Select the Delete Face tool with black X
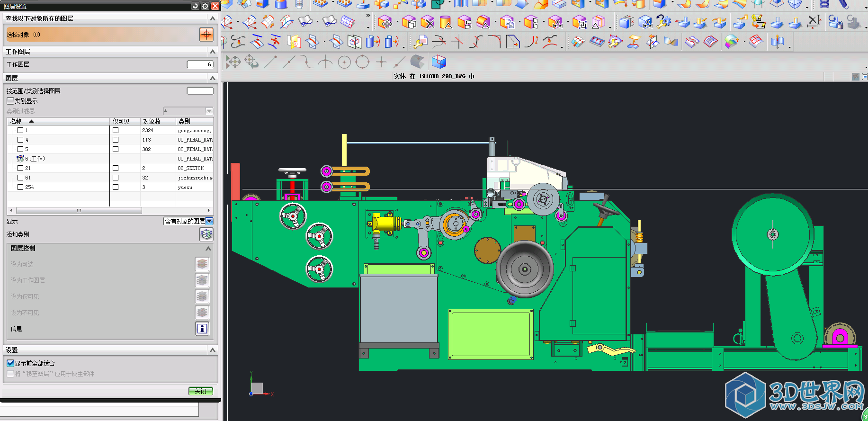 click(x=428, y=22)
